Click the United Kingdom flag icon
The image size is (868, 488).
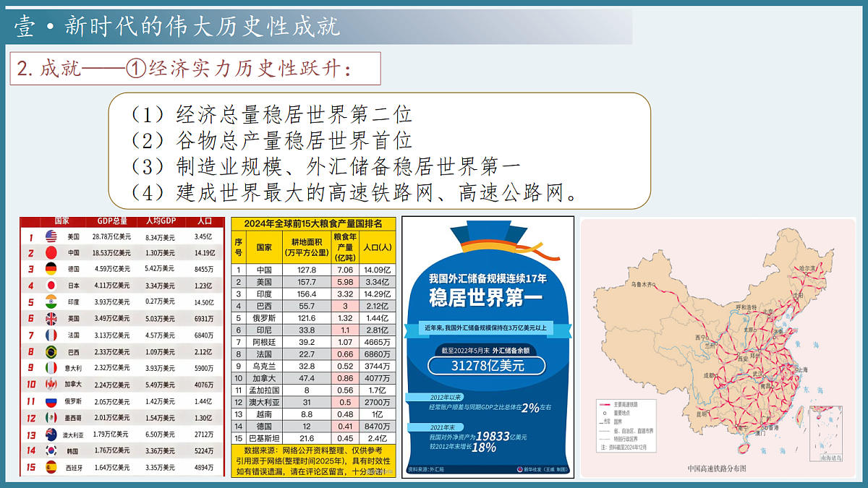[x=51, y=318]
